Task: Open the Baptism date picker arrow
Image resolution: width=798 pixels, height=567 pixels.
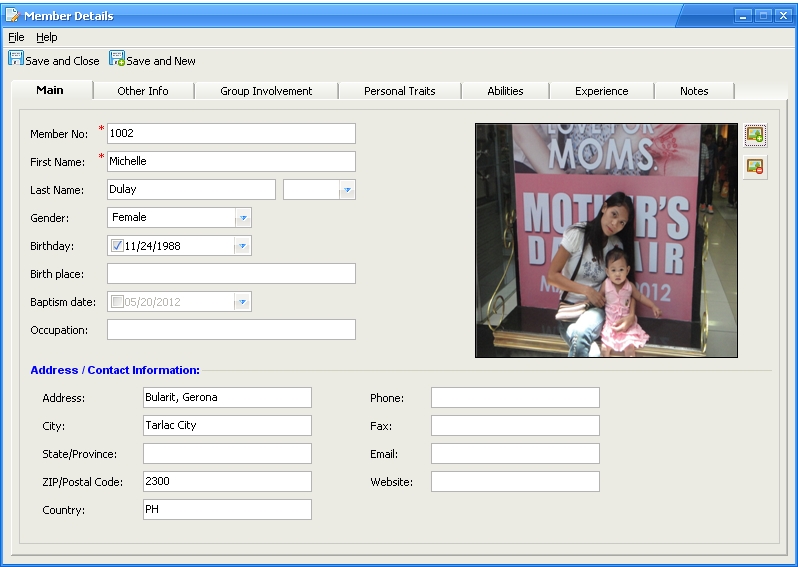Action: tap(243, 302)
